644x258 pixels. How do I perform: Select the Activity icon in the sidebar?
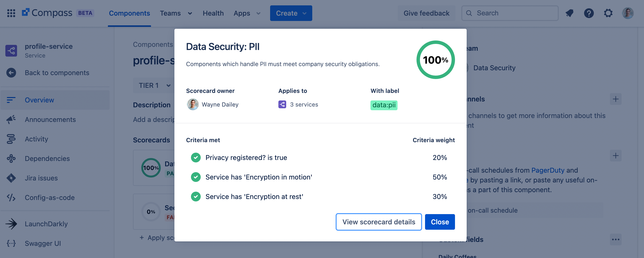tap(11, 139)
